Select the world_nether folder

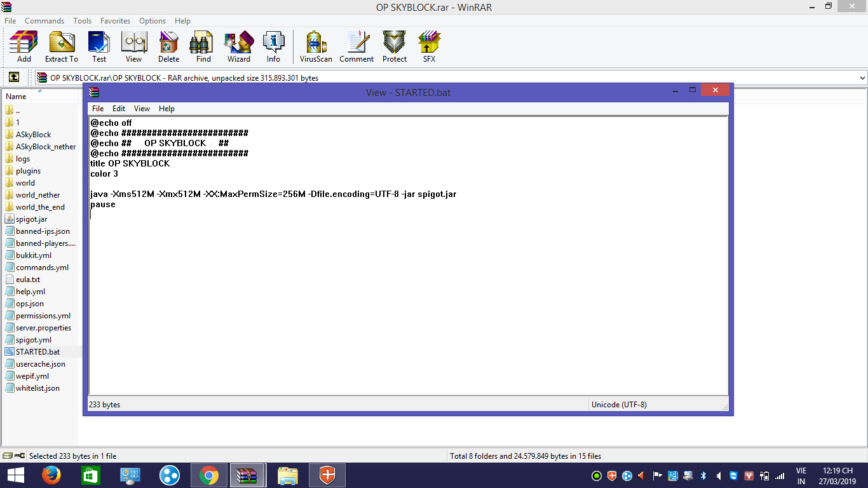click(32, 195)
